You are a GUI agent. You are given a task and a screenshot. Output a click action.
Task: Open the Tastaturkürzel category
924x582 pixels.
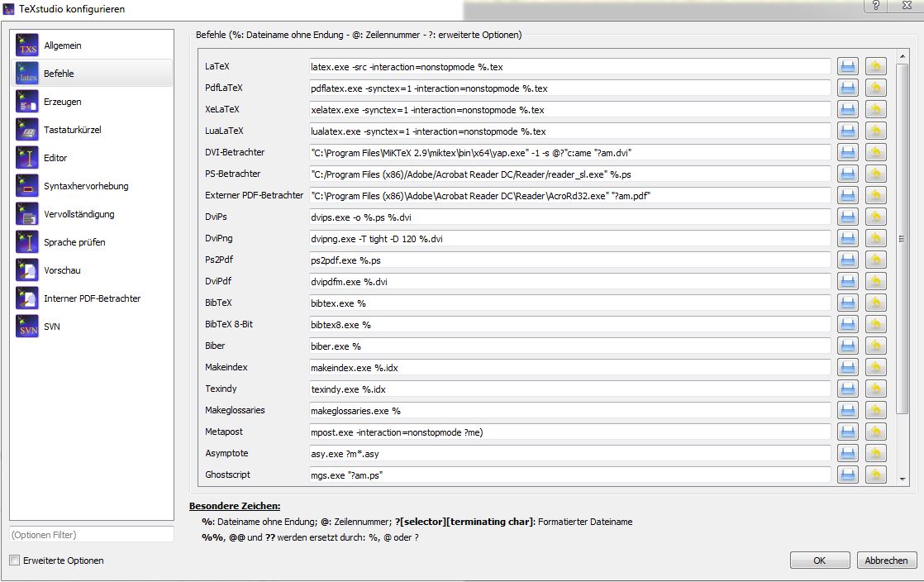click(92, 130)
